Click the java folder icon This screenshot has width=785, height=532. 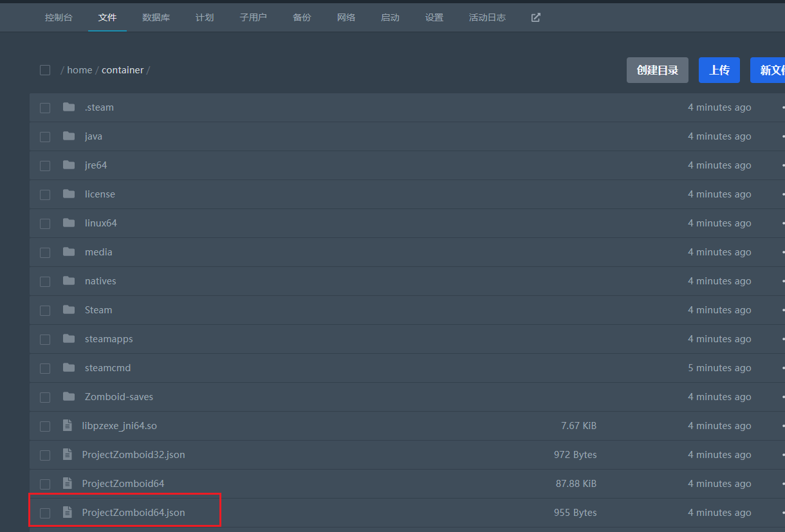click(x=69, y=136)
